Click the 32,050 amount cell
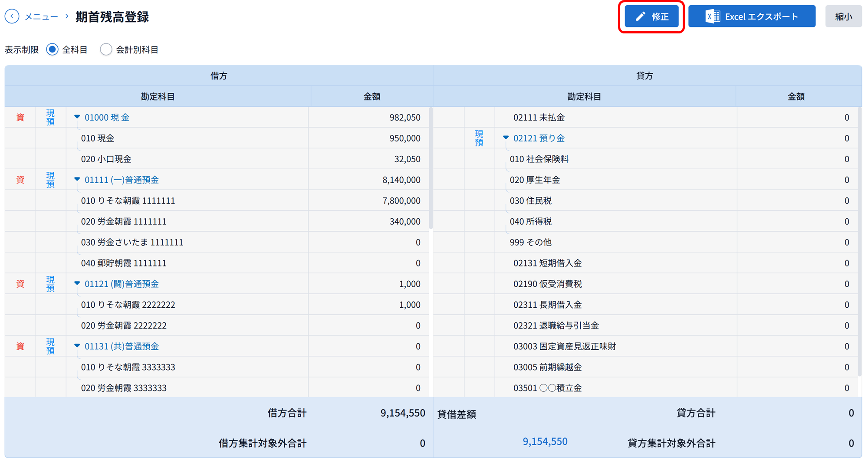 coord(368,159)
